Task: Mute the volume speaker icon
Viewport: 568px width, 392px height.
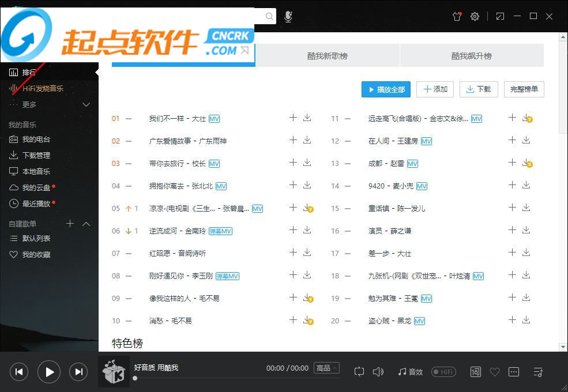Action: [x=378, y=372]
